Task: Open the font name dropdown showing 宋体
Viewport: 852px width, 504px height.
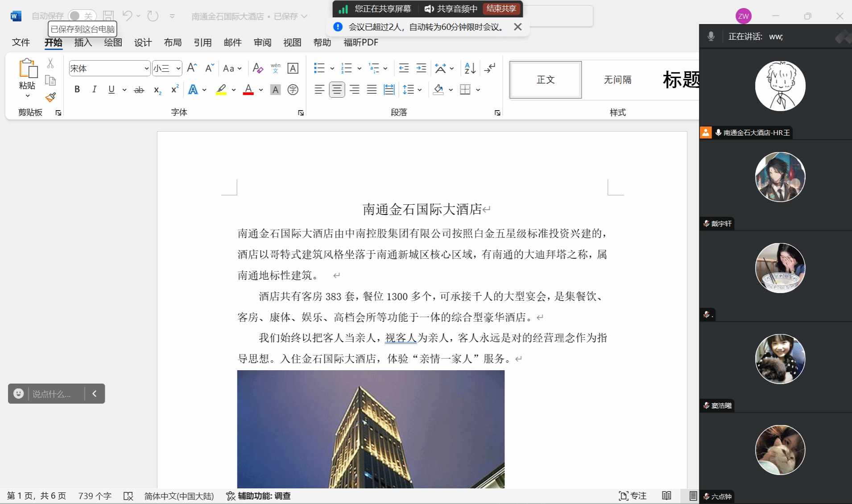Action: [x=146, y=69]
